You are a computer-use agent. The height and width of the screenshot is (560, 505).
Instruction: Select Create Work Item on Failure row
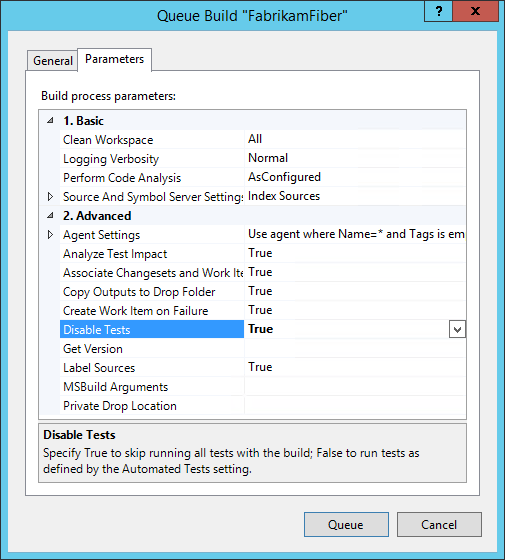263,310
